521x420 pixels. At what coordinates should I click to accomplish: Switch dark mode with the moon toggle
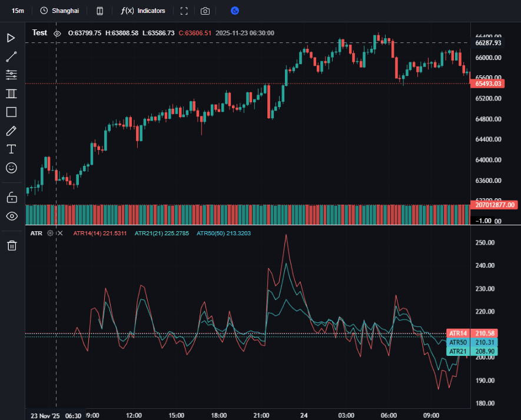pos(235,11)
